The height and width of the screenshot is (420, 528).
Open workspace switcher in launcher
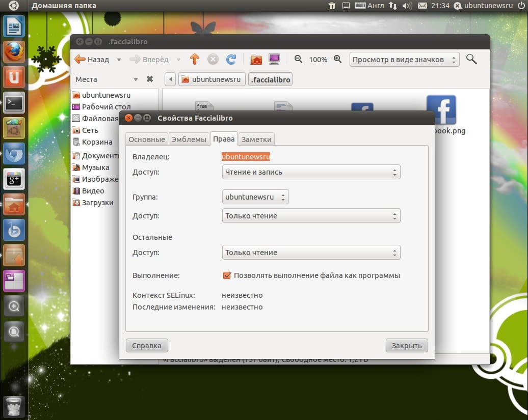point(14,281)
